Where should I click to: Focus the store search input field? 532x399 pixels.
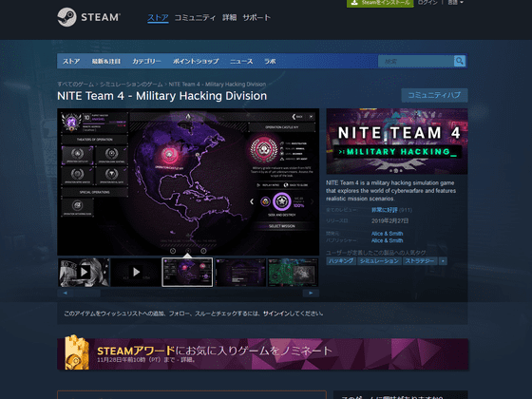coord(416,62)
